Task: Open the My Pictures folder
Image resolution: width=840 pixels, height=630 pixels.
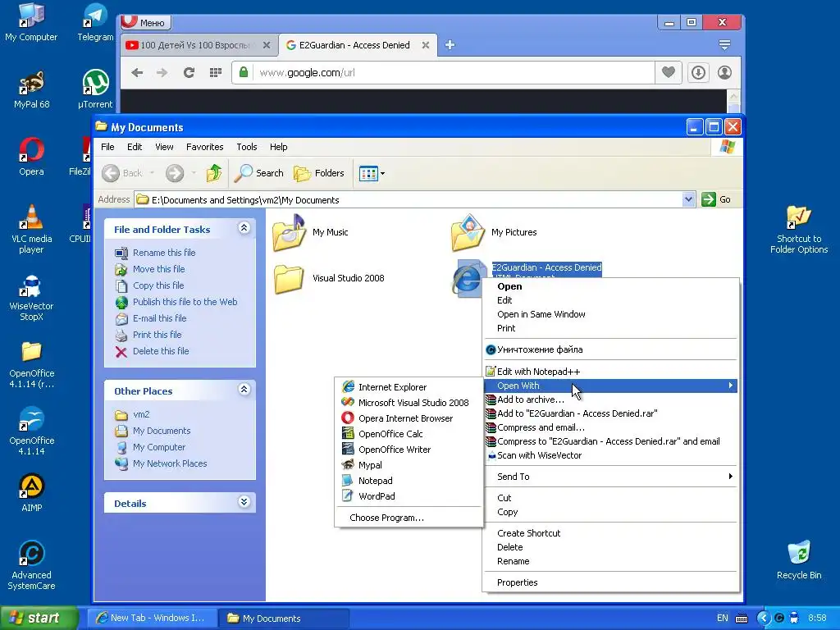Action: [x=494, y=232]
